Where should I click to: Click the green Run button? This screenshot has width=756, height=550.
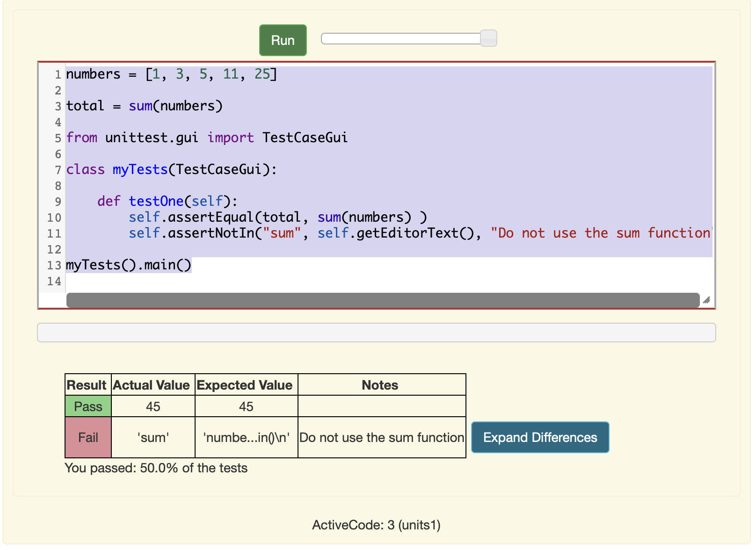tap(283, 40)
